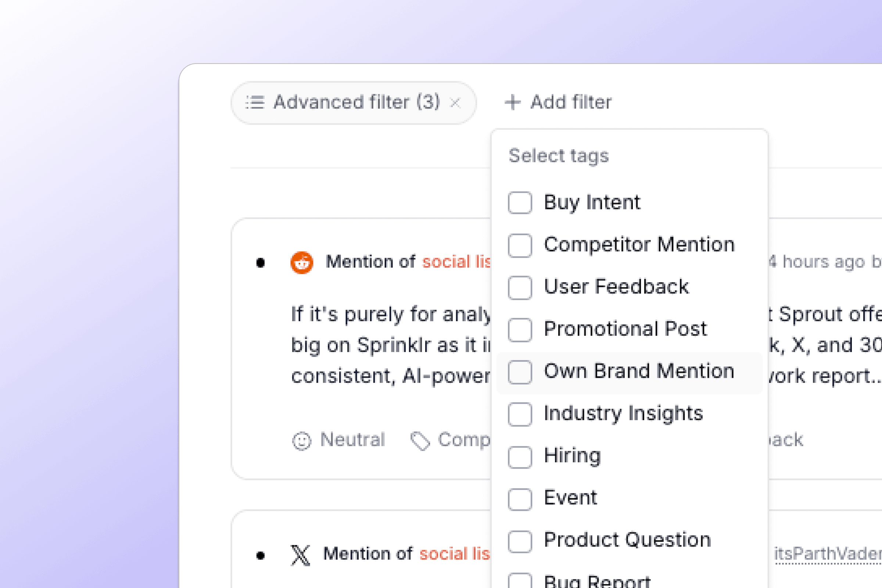Click the Neutral sentiment smiley icon
This screenshot has height=588, width=882.
301,441
